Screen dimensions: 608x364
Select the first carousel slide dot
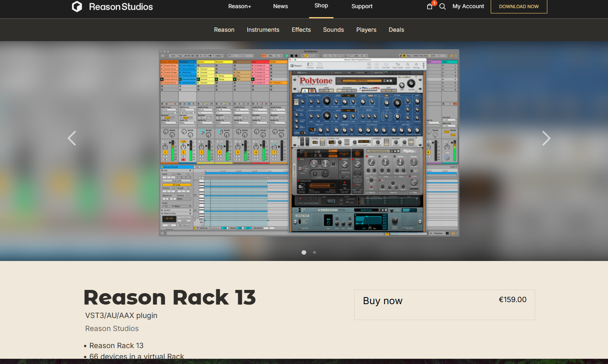coord(304,252)
